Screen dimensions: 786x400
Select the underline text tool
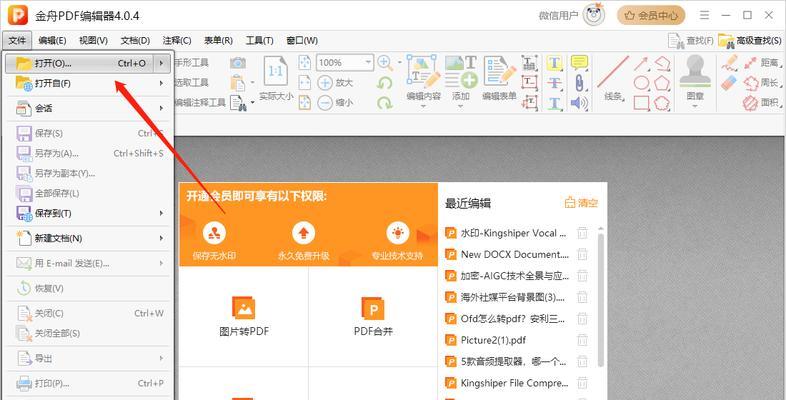coord(554,103)
